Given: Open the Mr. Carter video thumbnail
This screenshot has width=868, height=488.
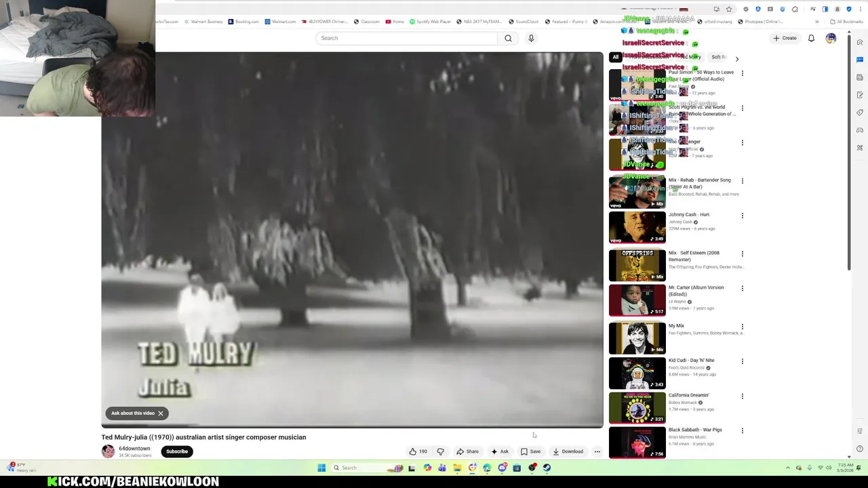Looking at the screenshot, I should 637,300.
